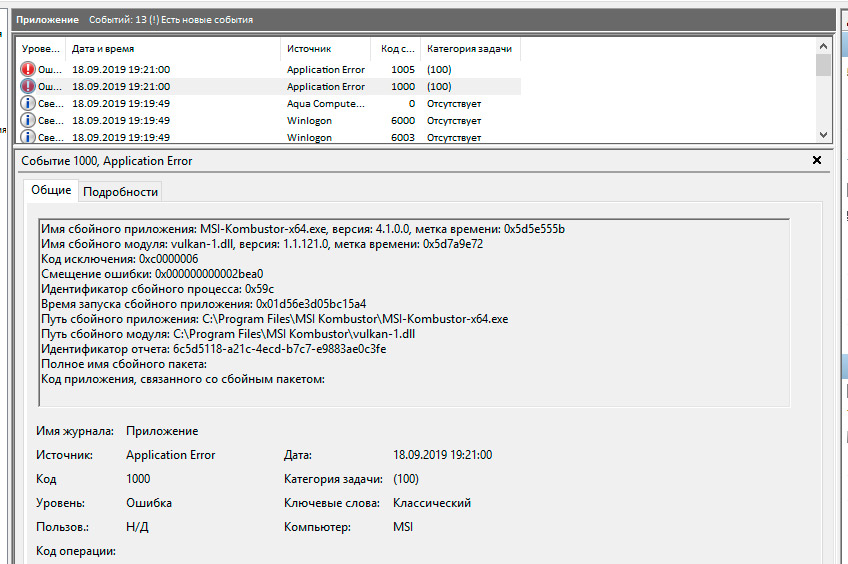Click the Имя журнала value Приложение
848x564 pixels.
pyautogui.click(x=162, y=431)
